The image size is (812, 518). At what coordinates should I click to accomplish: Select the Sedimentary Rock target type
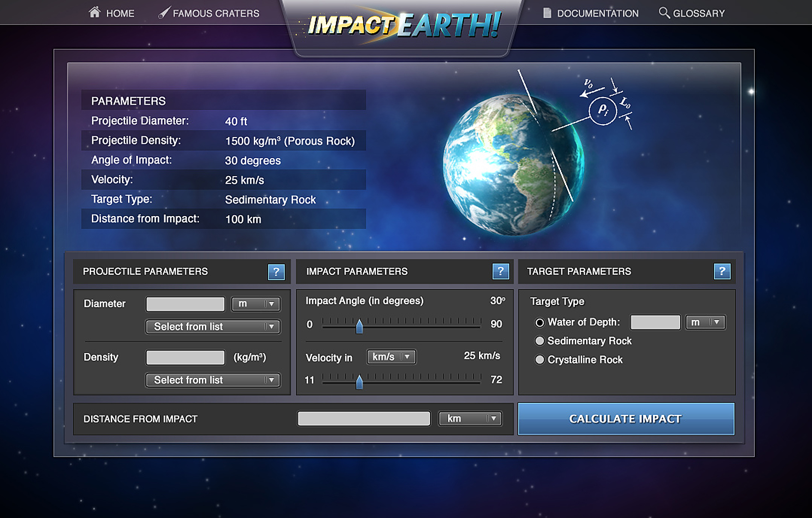pos(540,341)
